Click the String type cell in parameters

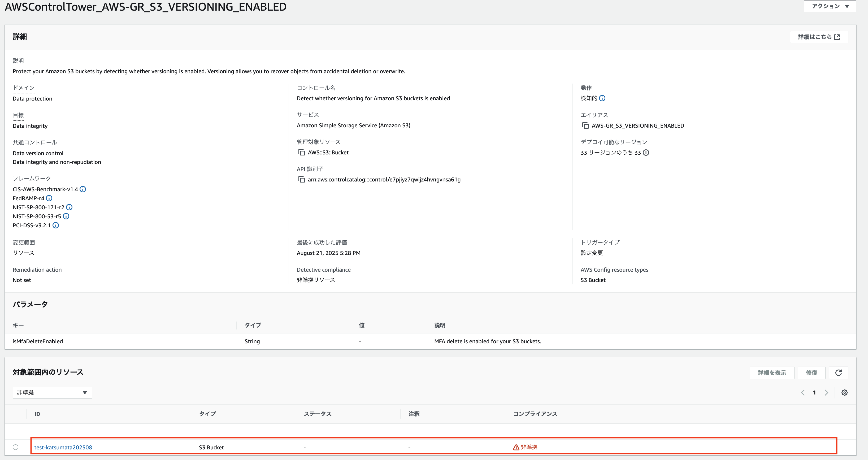[252, 341]
